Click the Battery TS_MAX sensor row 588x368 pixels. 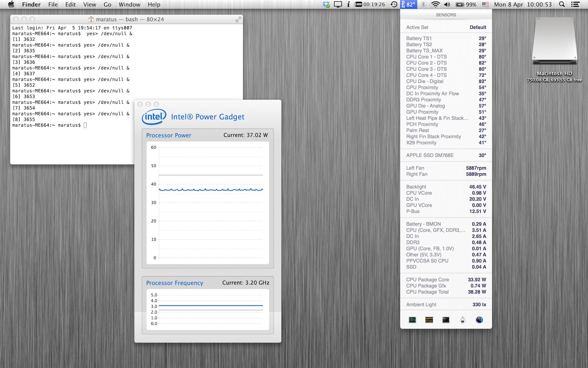446,51
